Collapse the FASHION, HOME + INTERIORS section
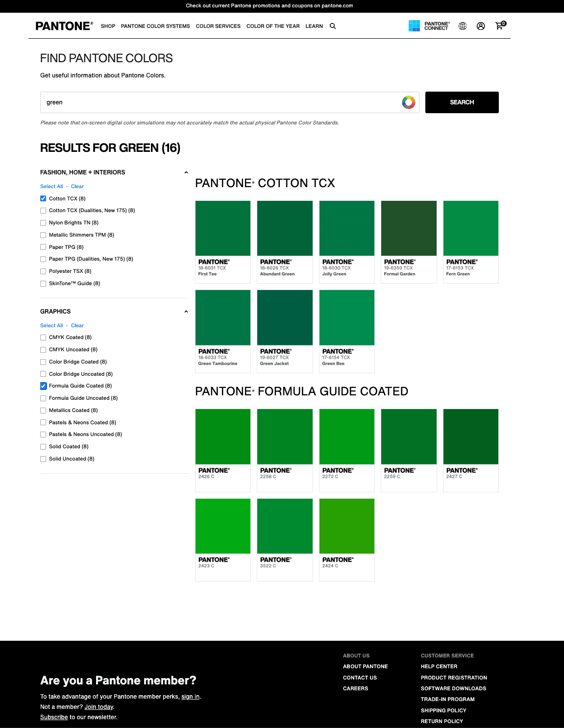This screenshot has width=564, height=728. coord(186,172)
